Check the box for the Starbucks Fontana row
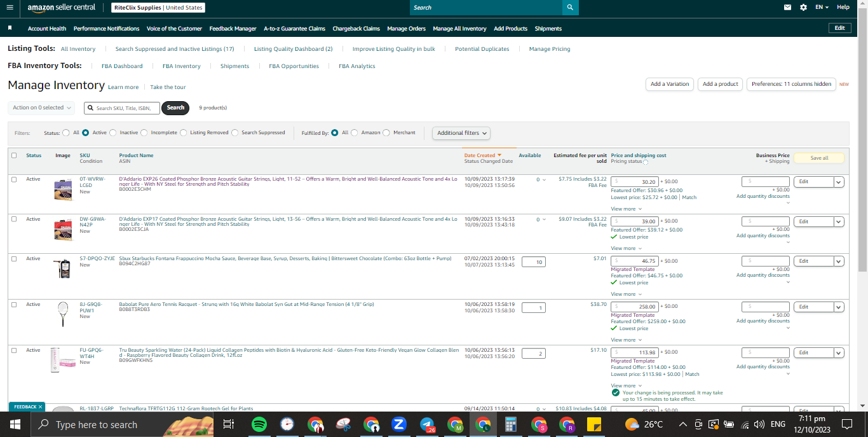 [x=14, y=259]
